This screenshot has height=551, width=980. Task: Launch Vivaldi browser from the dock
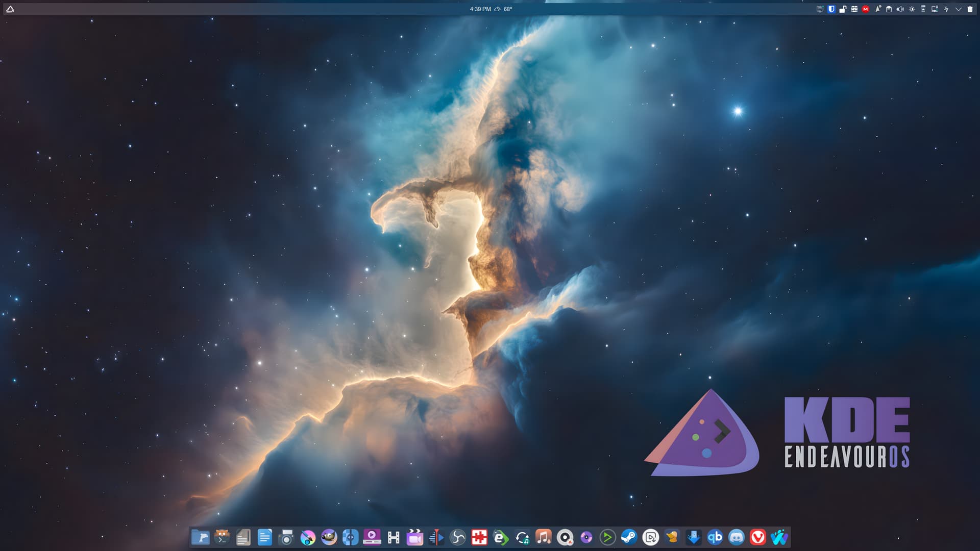tap(758, 537)
